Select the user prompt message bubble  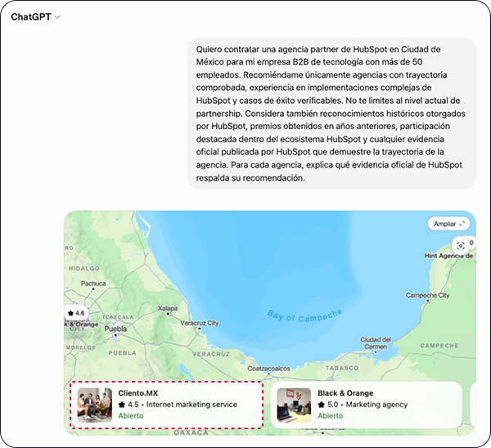331,114
